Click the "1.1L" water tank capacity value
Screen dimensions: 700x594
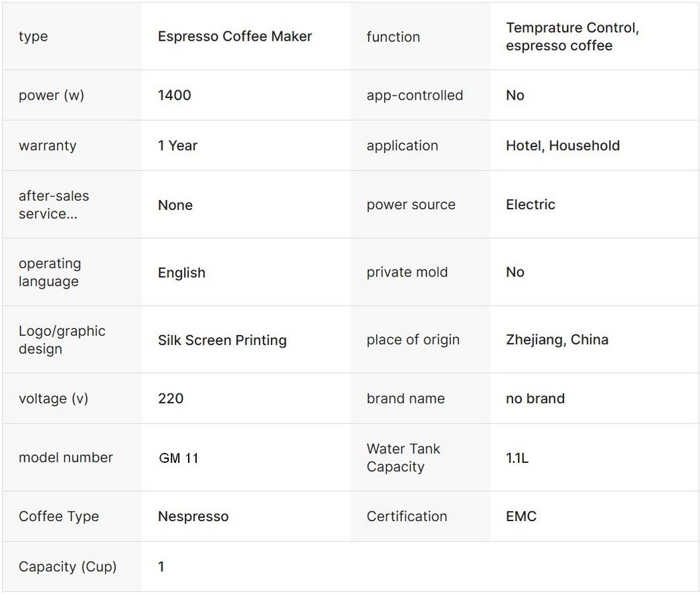517,458
